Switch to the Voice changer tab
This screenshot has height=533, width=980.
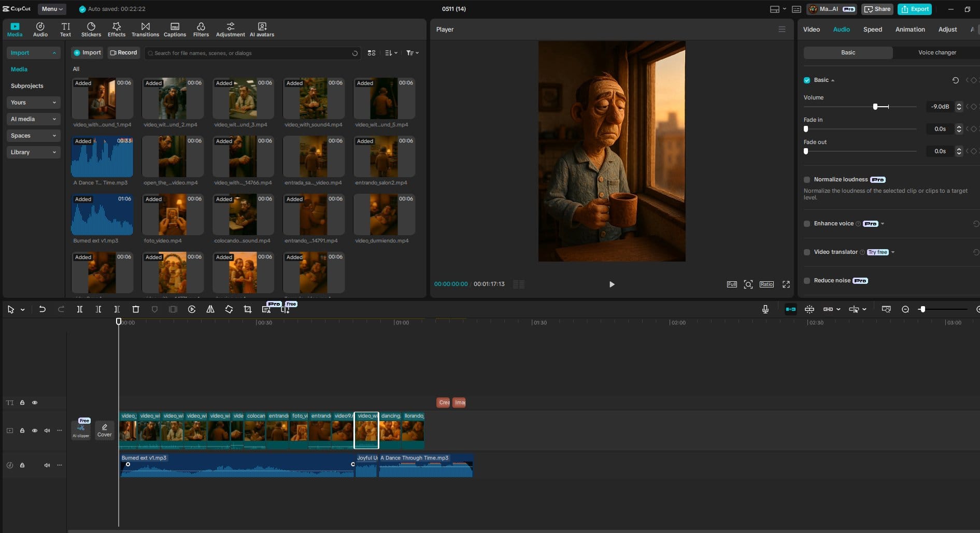(x=937, y=52)
